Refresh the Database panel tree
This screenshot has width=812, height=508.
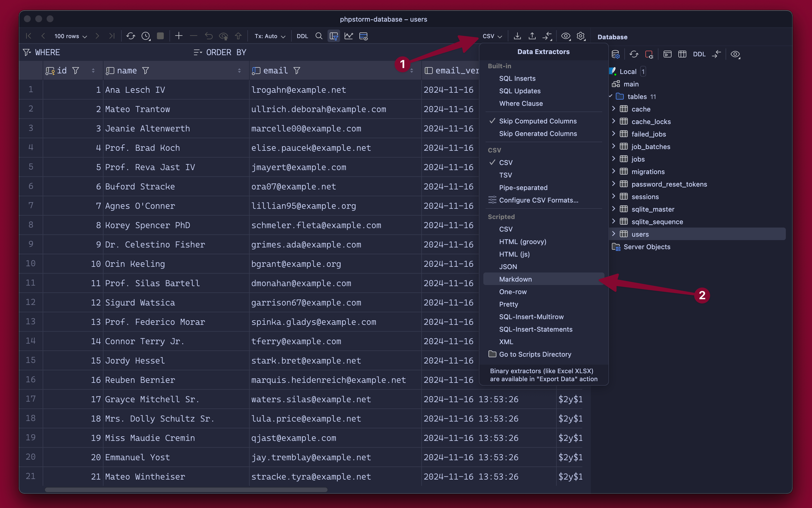[634, 54]
